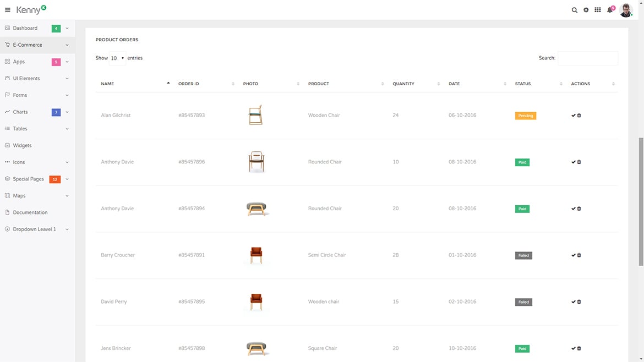Screen dimensions: 644x362
Task: Open E-Commerce sidebar section
Action: [37, 45]
